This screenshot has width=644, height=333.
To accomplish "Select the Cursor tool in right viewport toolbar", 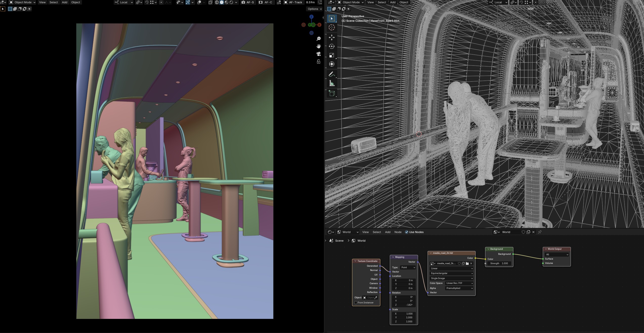I will pos(332,27).
